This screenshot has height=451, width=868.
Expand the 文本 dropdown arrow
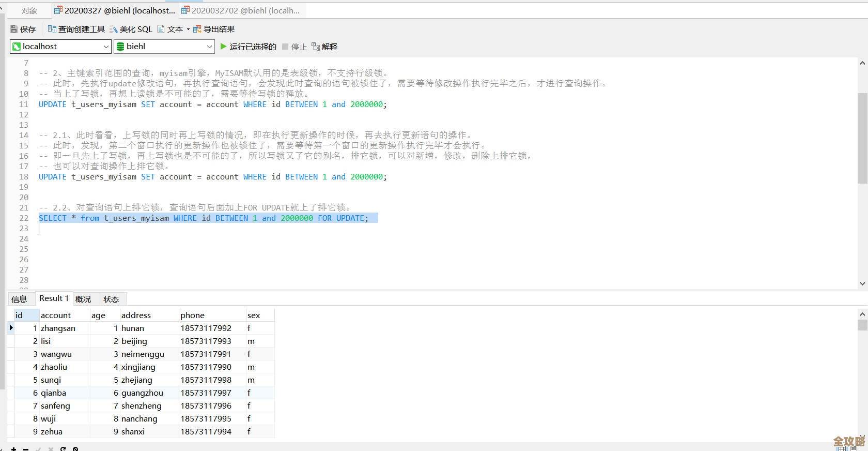pos(188,29)
